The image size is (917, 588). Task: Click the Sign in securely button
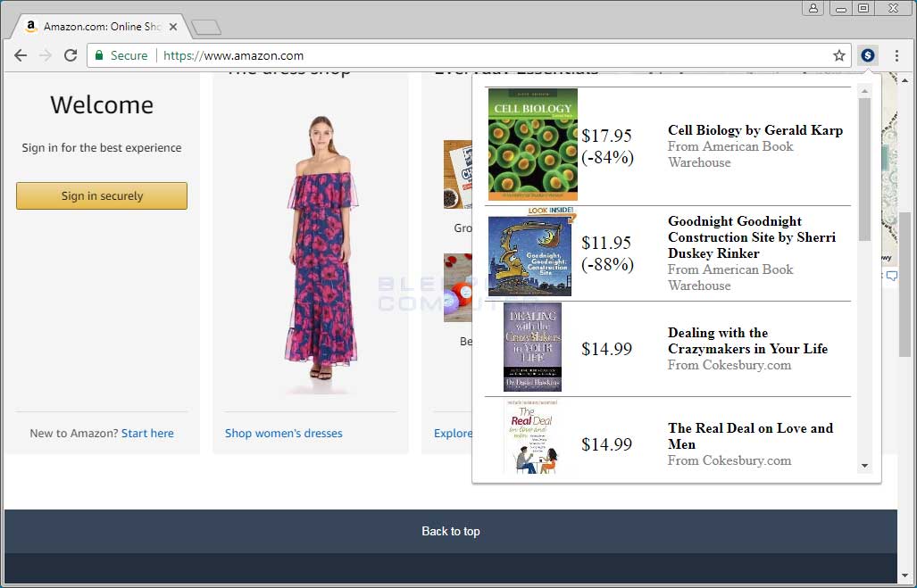tap(102, 195)
